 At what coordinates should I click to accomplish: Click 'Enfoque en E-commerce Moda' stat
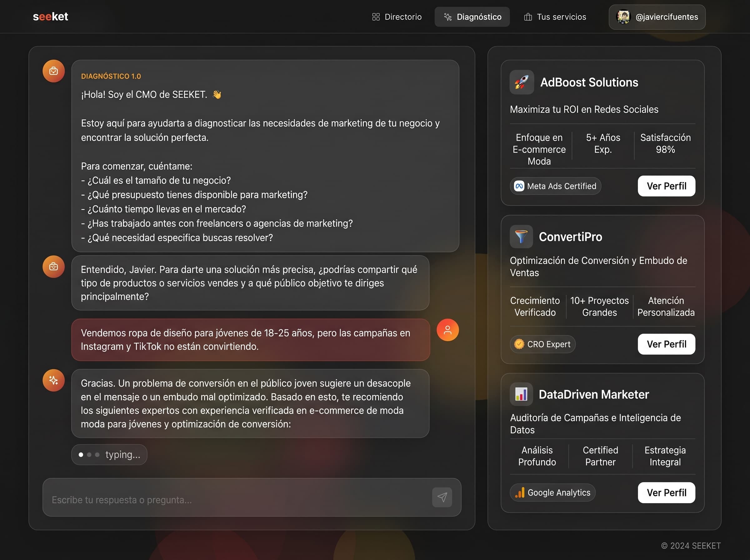pos(539,149)
